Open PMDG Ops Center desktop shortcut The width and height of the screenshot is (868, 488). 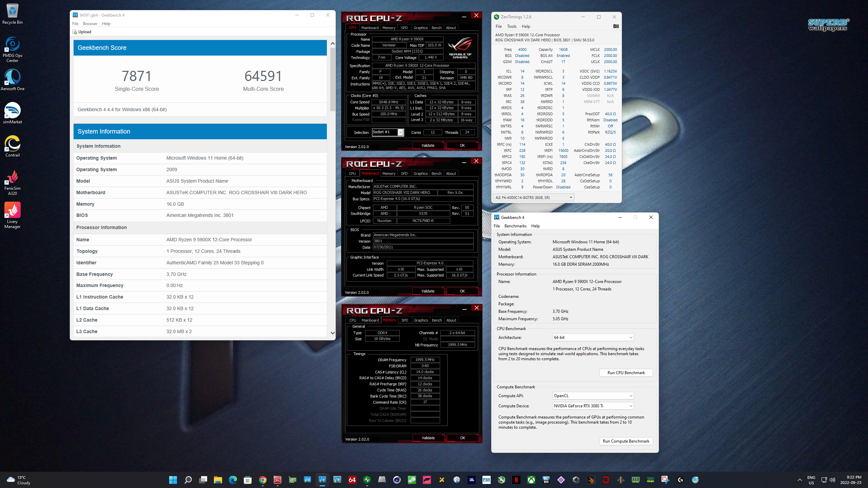click(x=13, y=49)
